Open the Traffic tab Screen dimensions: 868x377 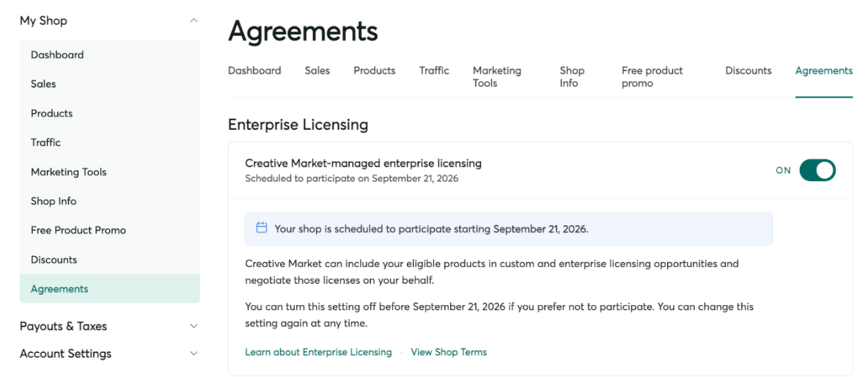coord(434,71)
